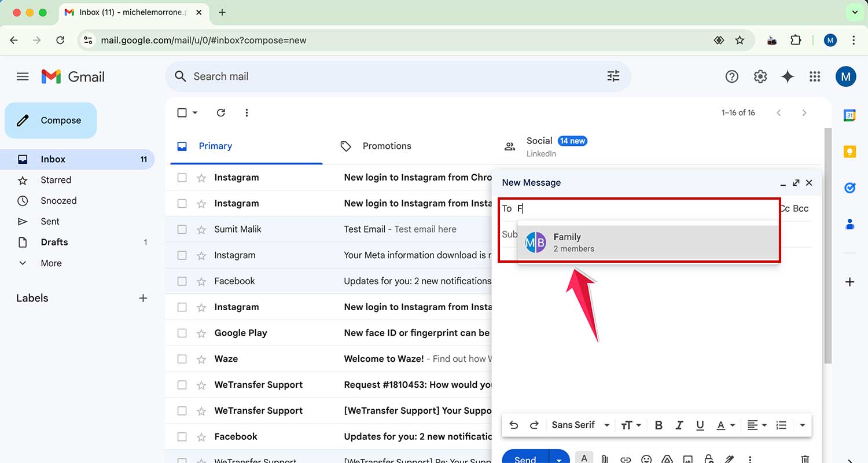Open the insert link icon
This screenshot has width=868, height=463.
(x=626, y=458)
